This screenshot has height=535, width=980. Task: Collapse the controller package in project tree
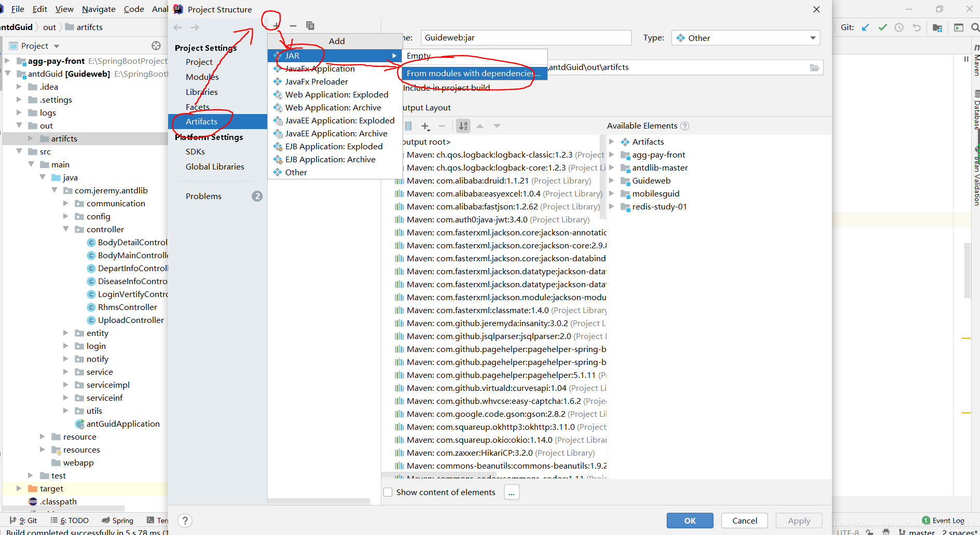coord(66,229)
